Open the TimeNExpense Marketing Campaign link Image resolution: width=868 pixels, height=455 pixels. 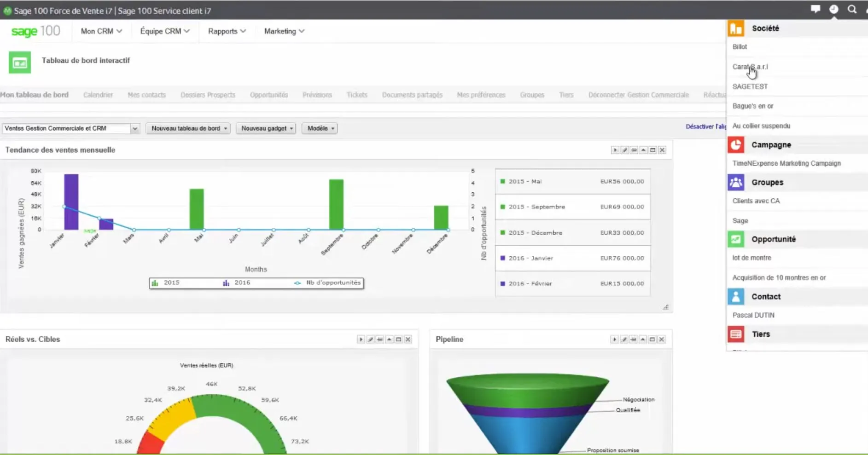click(x=786, y=163)
